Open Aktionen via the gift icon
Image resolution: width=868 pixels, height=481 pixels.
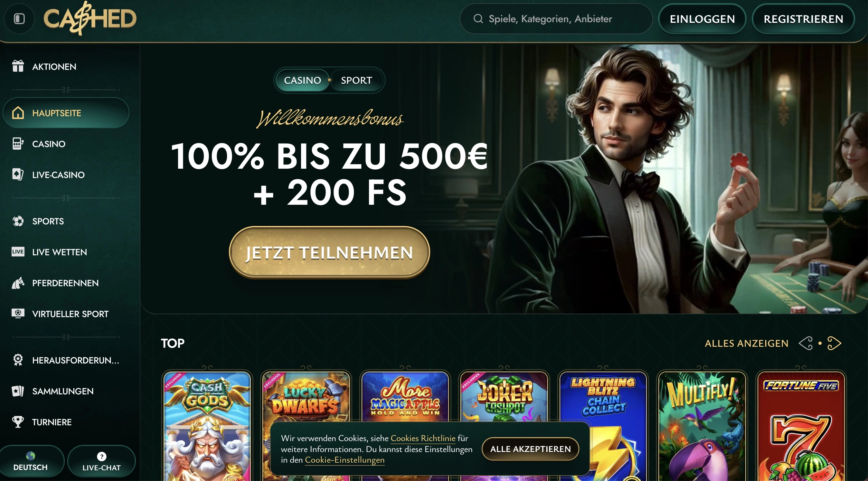point(18,66)
